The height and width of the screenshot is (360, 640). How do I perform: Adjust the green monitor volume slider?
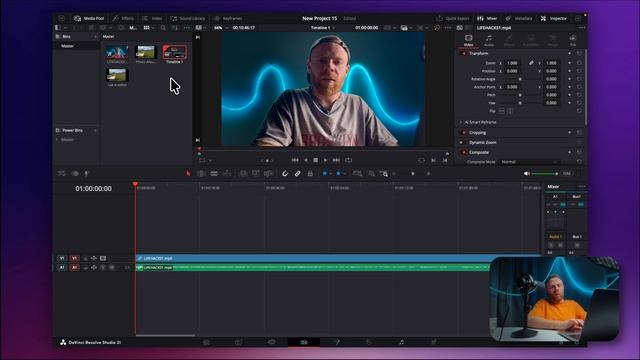(544, 173)
